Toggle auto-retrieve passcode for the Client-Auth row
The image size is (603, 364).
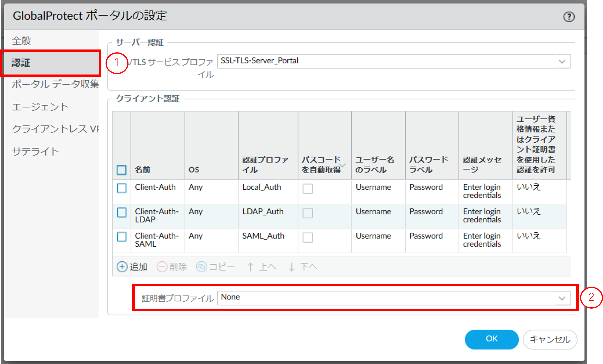point(308,189)
